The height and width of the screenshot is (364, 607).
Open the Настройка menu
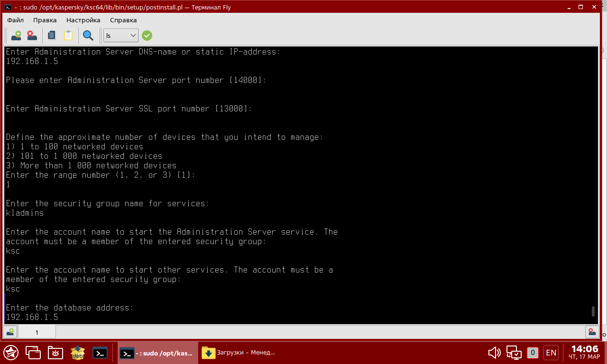click(x=83, y=20)
